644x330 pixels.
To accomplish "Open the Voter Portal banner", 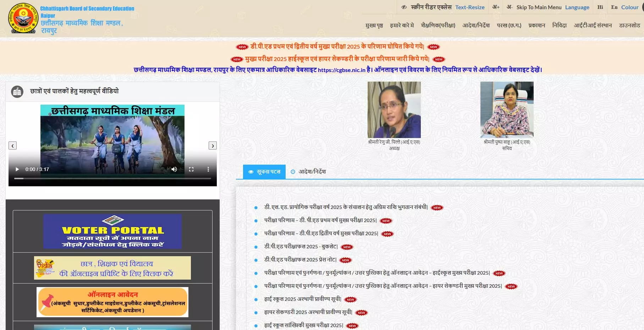I will (x=112, y=231).
